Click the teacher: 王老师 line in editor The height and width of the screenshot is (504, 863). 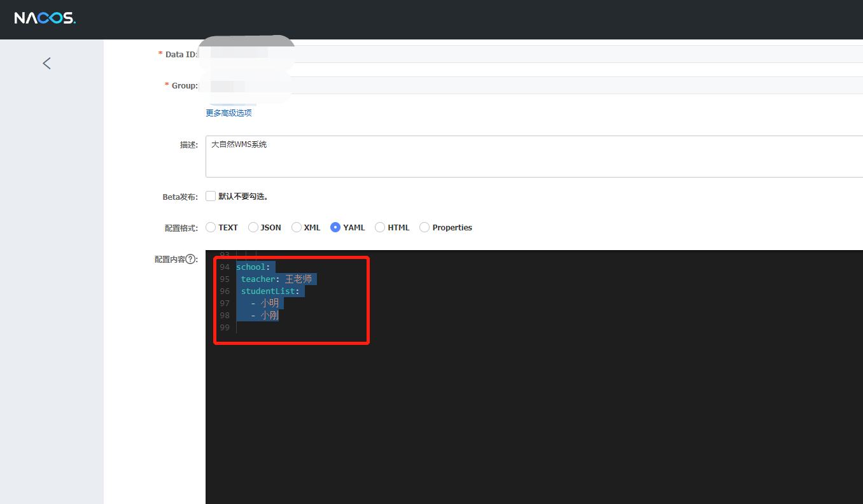(x=278, y=279)
